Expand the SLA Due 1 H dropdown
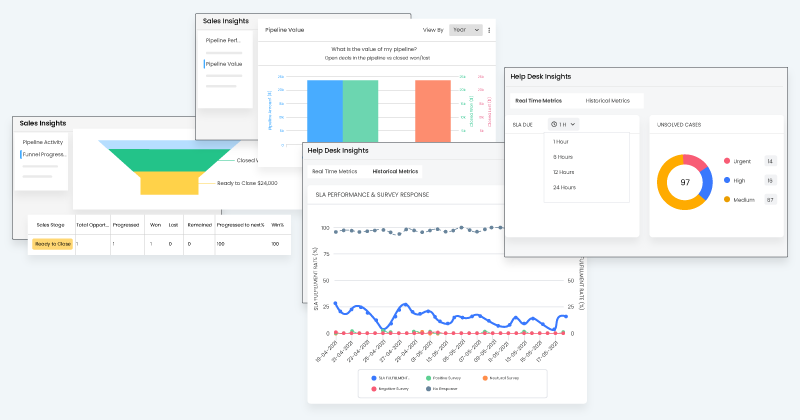The width and height of the screenshot is (800, 420). [x=563, y=125]
